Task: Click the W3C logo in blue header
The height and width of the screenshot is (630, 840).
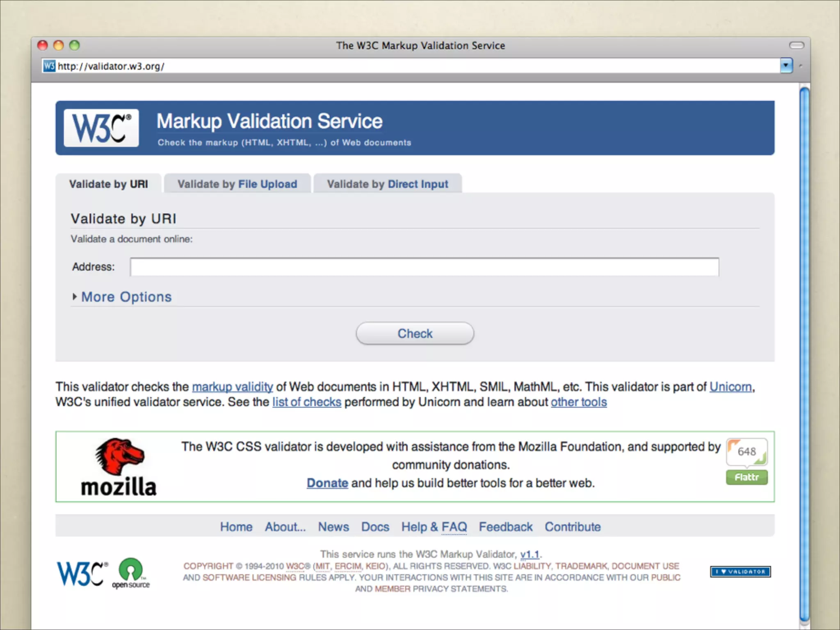Action: coord(101,128)
